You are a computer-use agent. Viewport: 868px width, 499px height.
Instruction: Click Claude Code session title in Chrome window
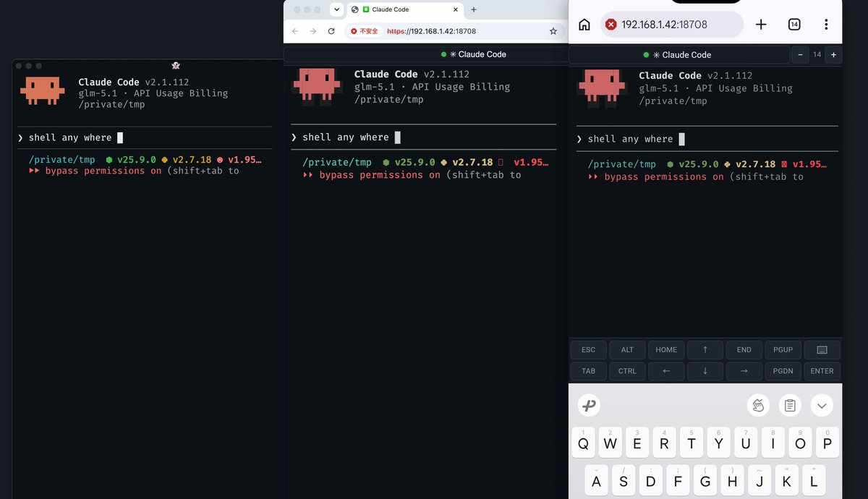(x=477, y=54)
